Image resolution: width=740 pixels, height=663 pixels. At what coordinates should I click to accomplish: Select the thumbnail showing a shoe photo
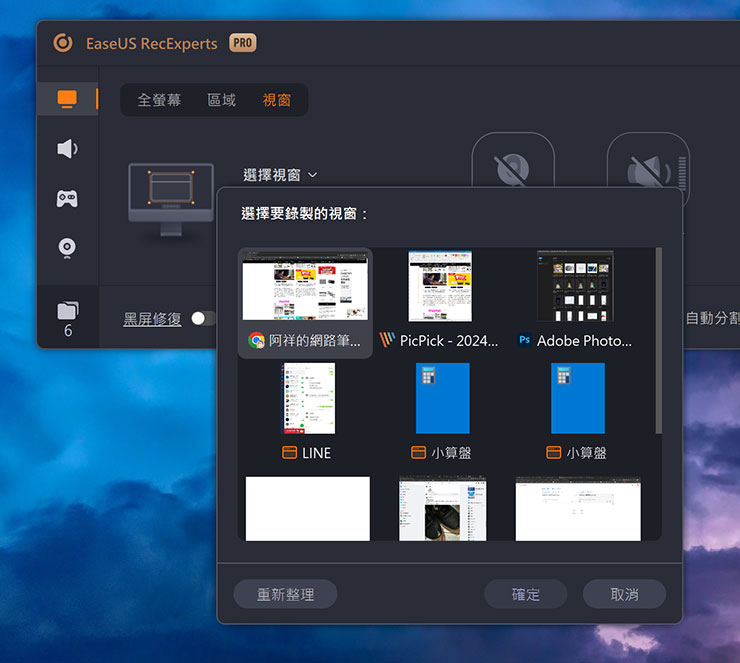click(443, 509)
